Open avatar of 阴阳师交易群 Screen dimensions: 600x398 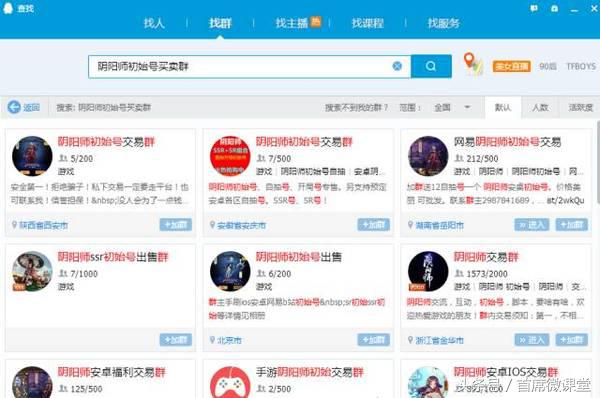pyautogui.click(x=428, y=271)
